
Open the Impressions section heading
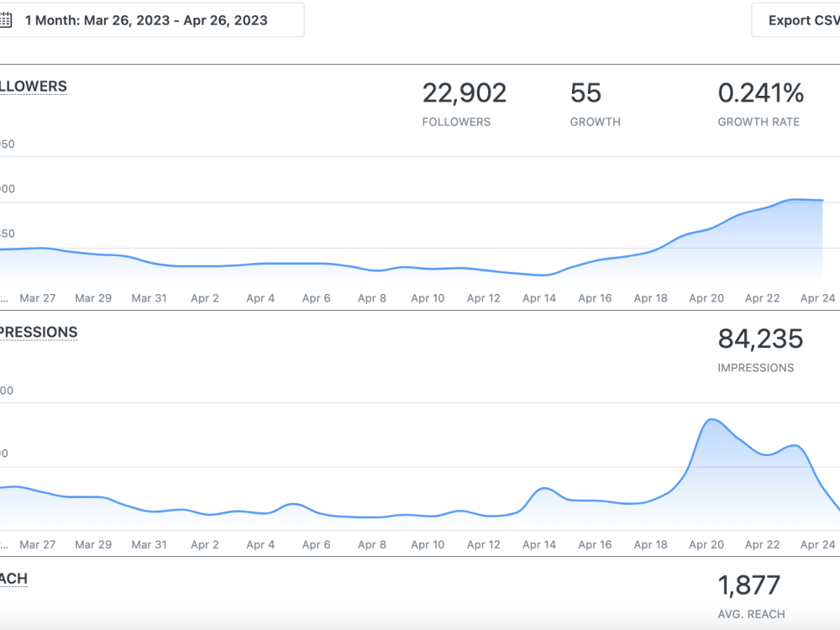click(x=39, y=332)
